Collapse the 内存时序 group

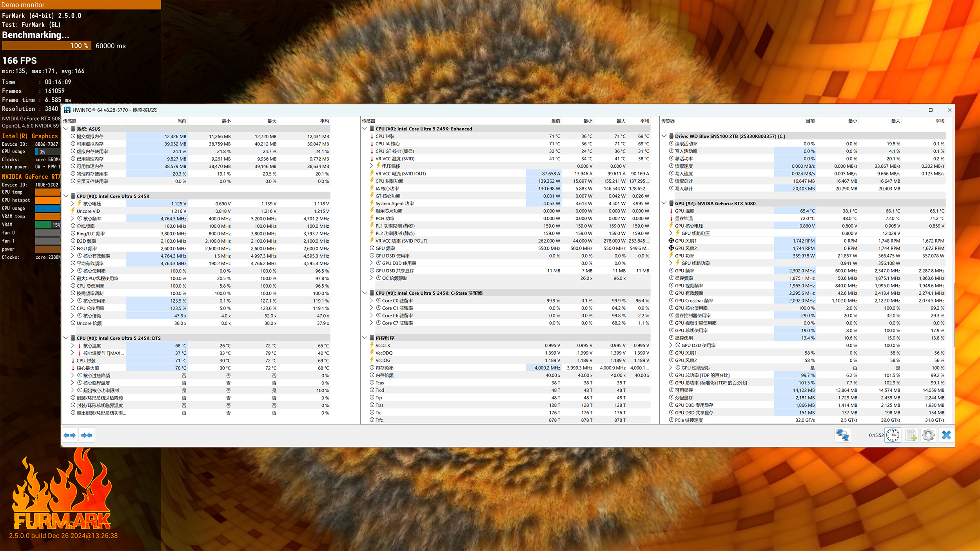[x=365, y=338]
